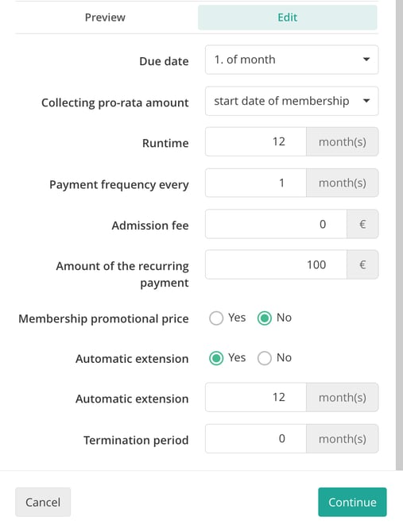
Task: Click the euro symbol beside recurring payment
Action: coord(362,264)
